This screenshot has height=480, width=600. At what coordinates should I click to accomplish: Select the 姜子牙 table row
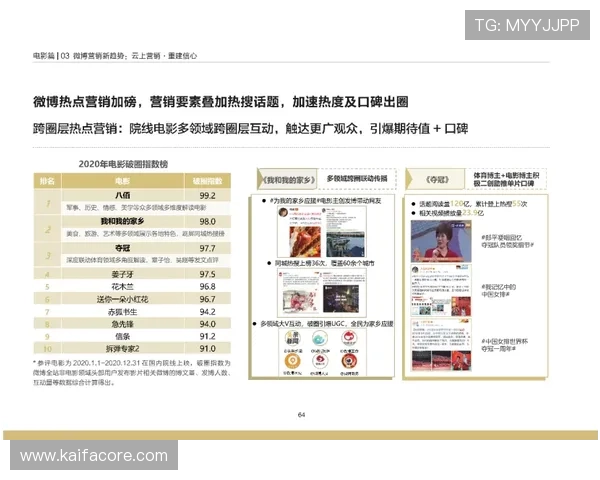(x=132, y=274)
